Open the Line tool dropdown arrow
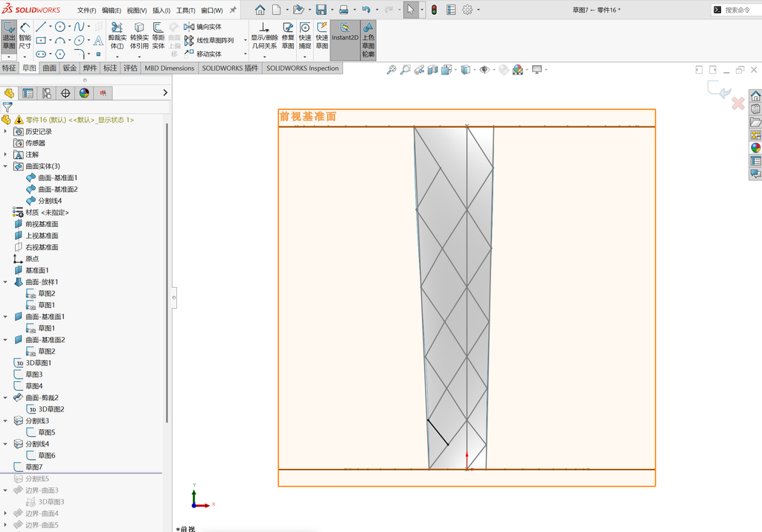The height and width of the screenshot is (532, 762). click(x=50, y=27)
